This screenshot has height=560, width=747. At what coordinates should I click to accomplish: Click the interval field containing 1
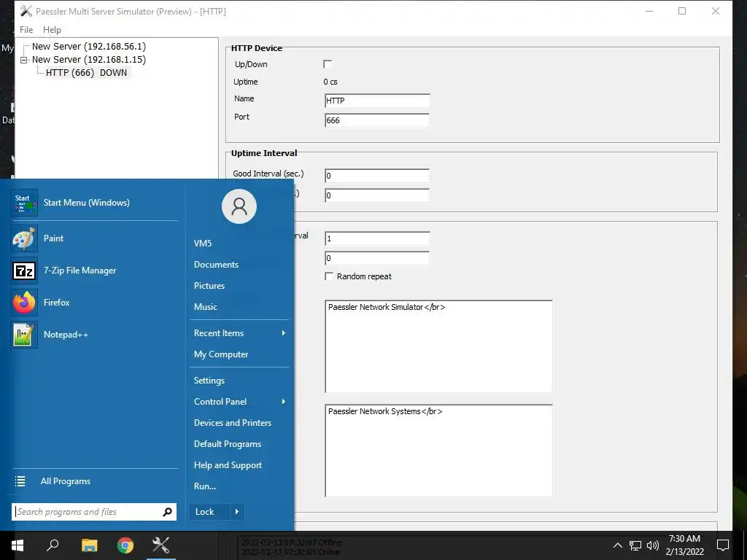(377, 238)
